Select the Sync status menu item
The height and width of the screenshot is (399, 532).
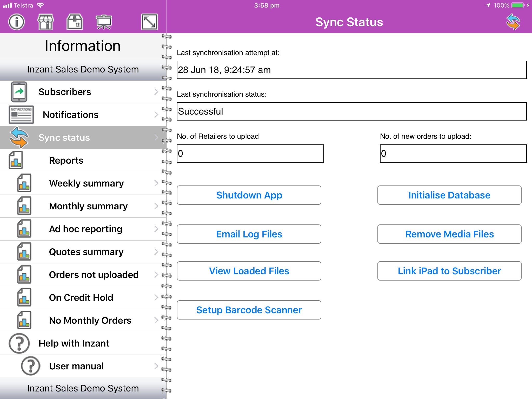tap(64, 138)
